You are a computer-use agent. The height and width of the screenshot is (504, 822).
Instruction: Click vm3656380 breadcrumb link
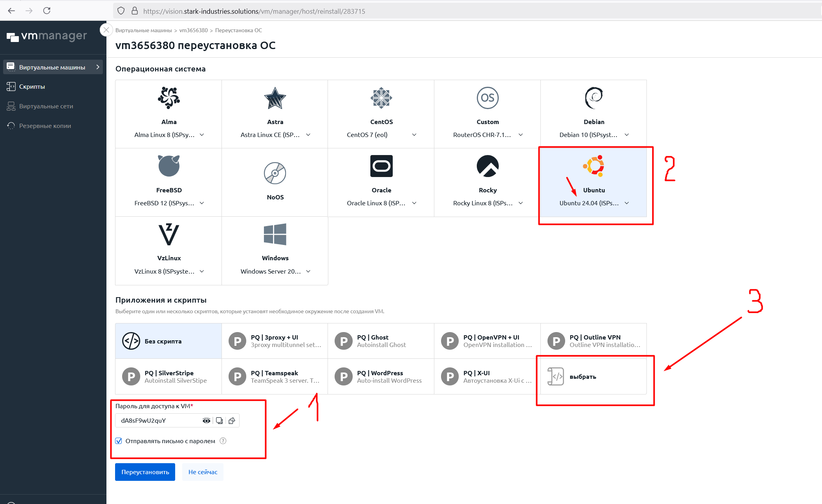tap(194, 30)
